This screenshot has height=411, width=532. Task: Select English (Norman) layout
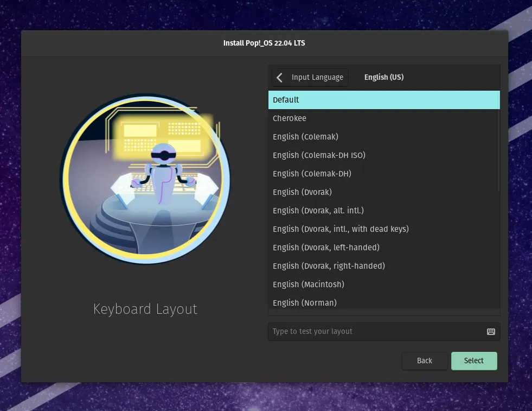click(x=383, y=302)
